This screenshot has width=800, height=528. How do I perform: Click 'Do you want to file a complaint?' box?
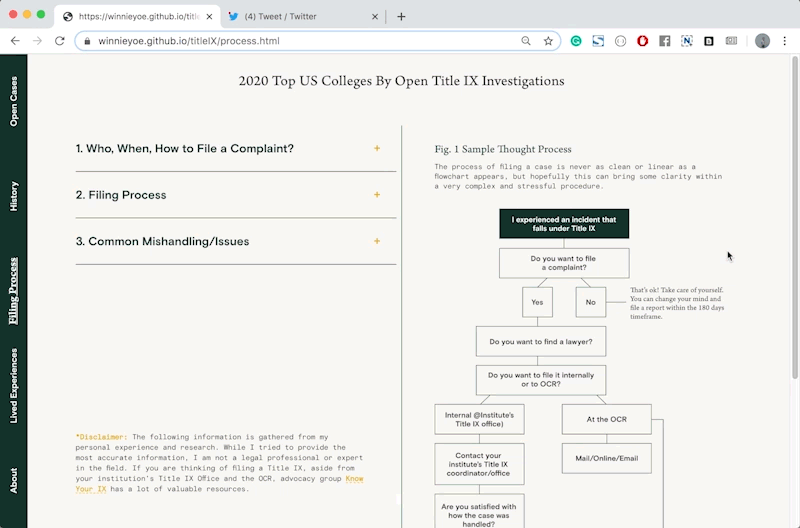tap(564, 263)
